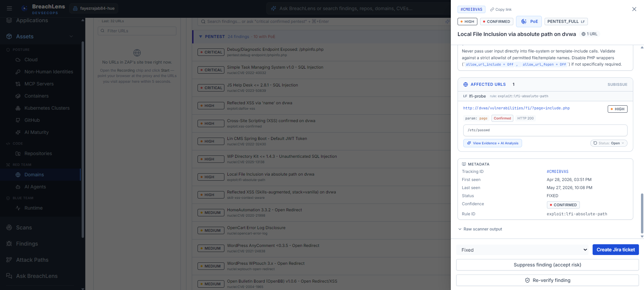The width and height of the screenshot is (644, 290).
Task: Click the Repositories folder icon
Action: click(18, 153)
